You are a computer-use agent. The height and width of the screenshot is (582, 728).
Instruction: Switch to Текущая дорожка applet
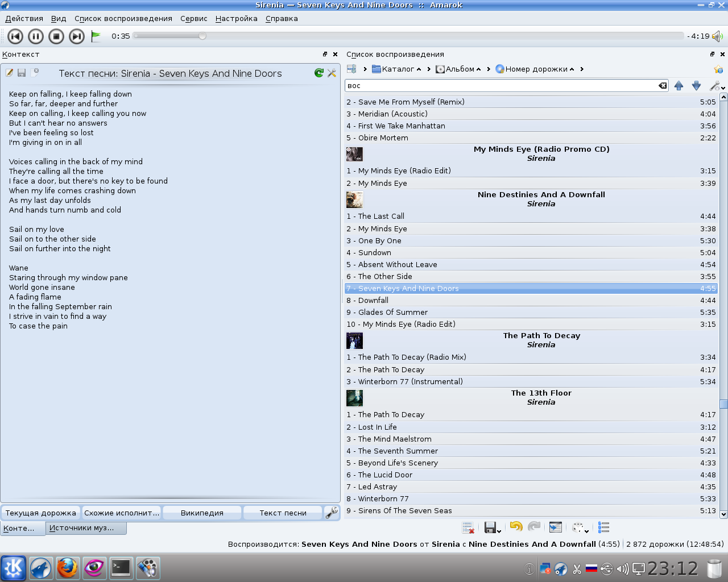point(41,513)
